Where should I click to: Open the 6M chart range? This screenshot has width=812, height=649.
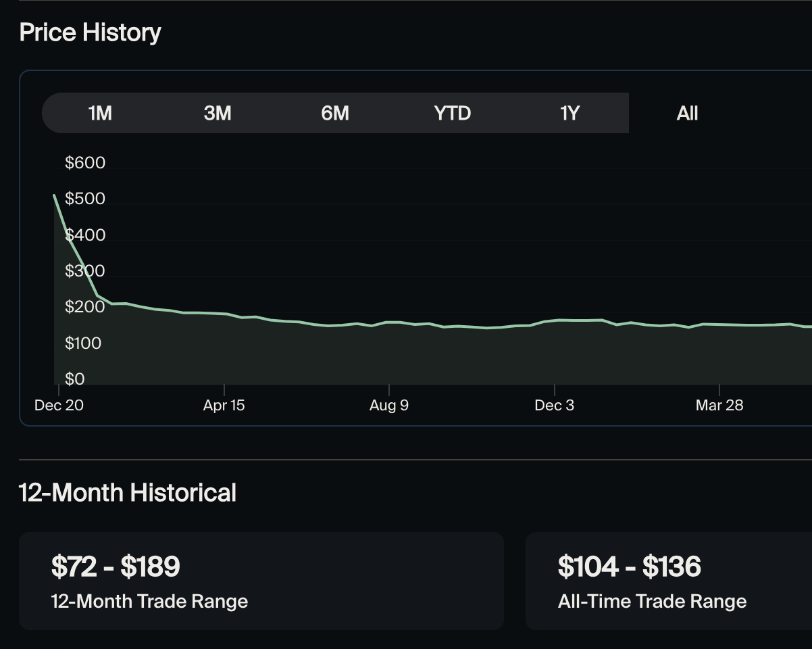[x=334, y=113]
